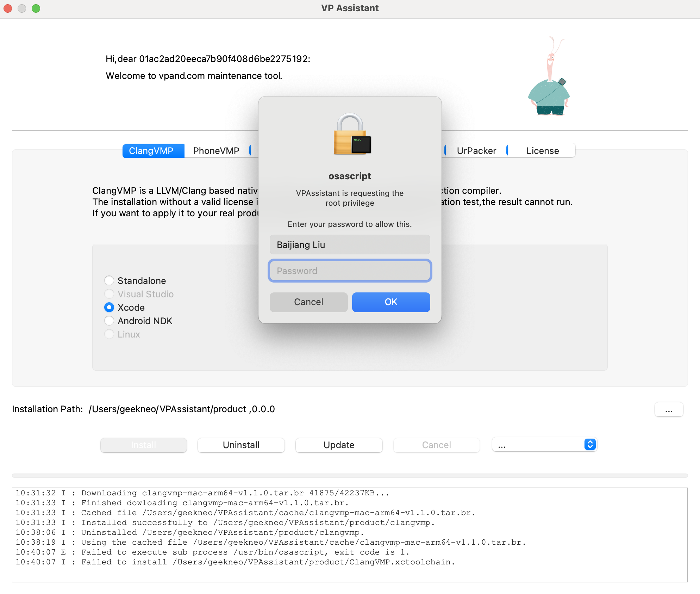Image resolution: width=700 pixels, height=594 pixels.
Task: Open the PhoneVMP tab
Action: pos(216,151)
